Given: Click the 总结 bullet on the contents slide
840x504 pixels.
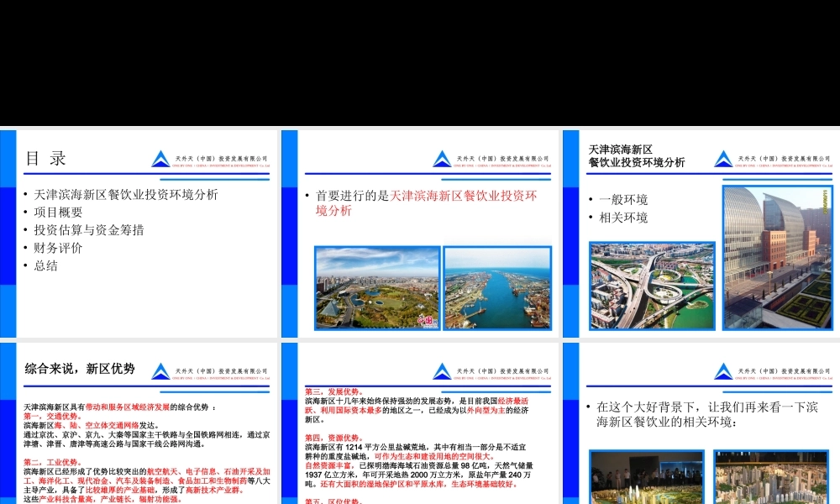Looking at the screenshot, I should click(47, 265).
